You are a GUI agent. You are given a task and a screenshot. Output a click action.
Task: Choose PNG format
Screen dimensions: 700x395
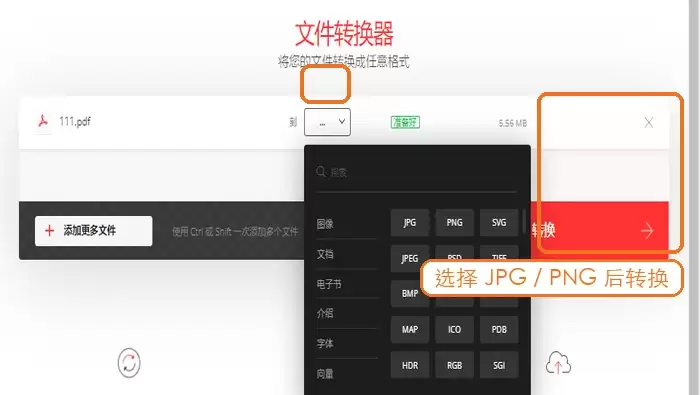454,222
